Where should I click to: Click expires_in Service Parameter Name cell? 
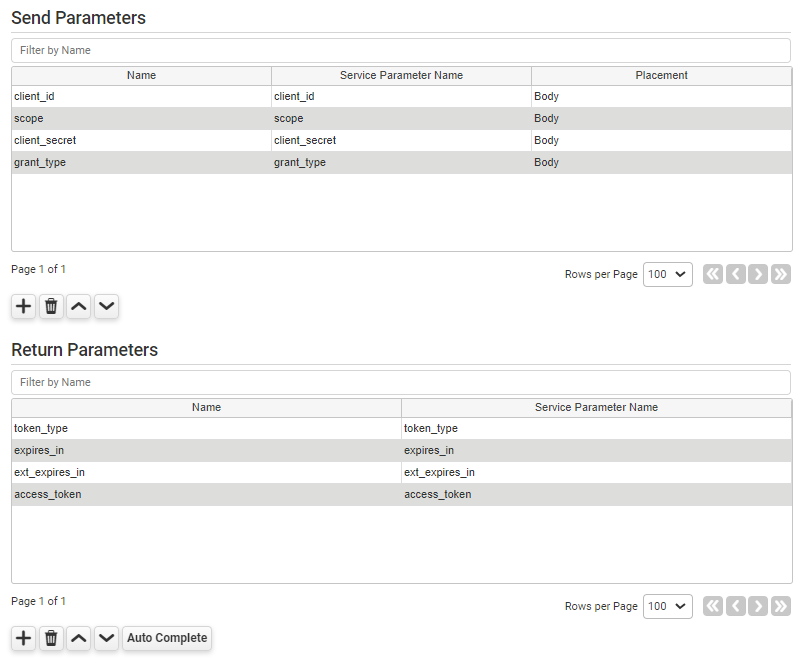pos(597,450)
